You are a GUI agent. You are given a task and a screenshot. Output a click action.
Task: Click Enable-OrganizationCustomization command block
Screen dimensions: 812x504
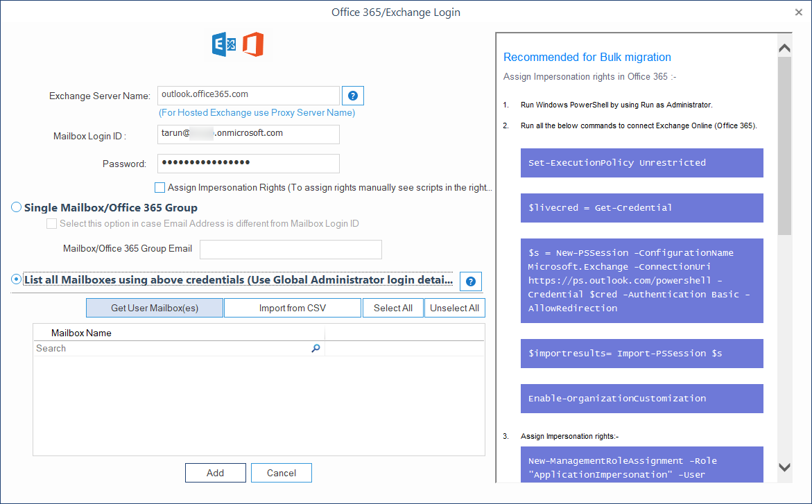coord(641,399)
